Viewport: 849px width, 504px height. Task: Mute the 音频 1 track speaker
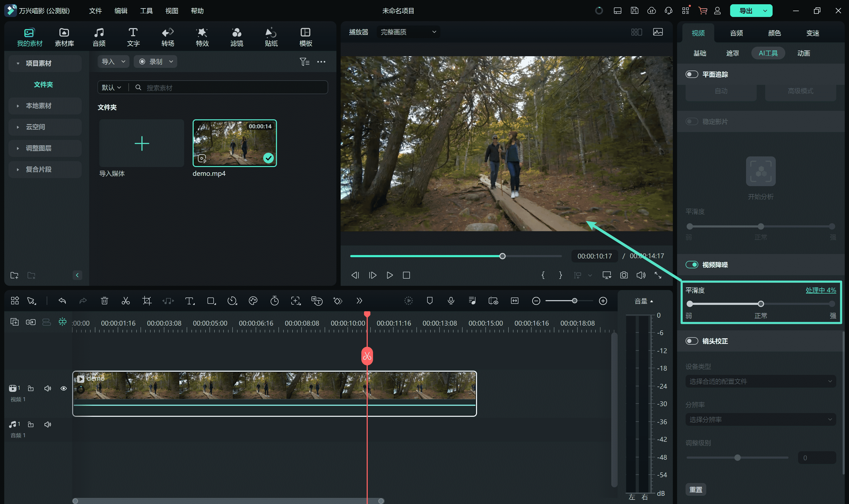(x=47, y=424)
